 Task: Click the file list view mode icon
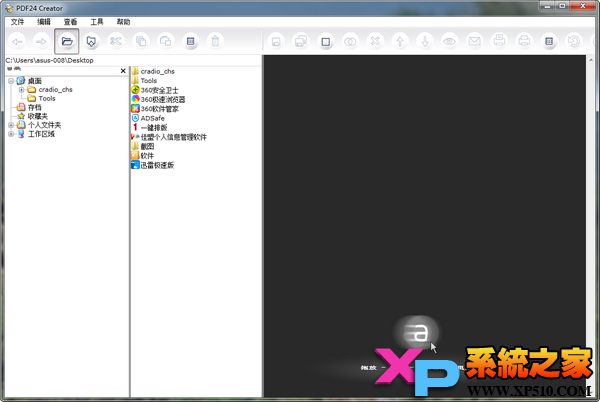[191, 41]
